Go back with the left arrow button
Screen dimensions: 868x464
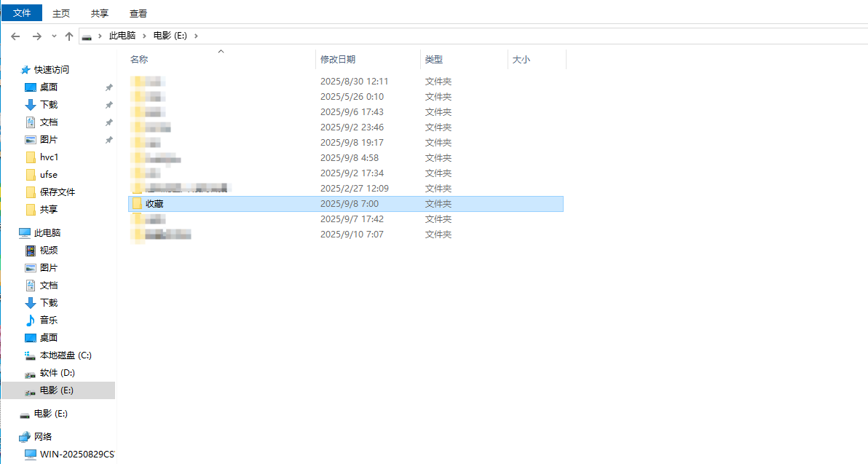pyautogui.click(x=15, y=36)
